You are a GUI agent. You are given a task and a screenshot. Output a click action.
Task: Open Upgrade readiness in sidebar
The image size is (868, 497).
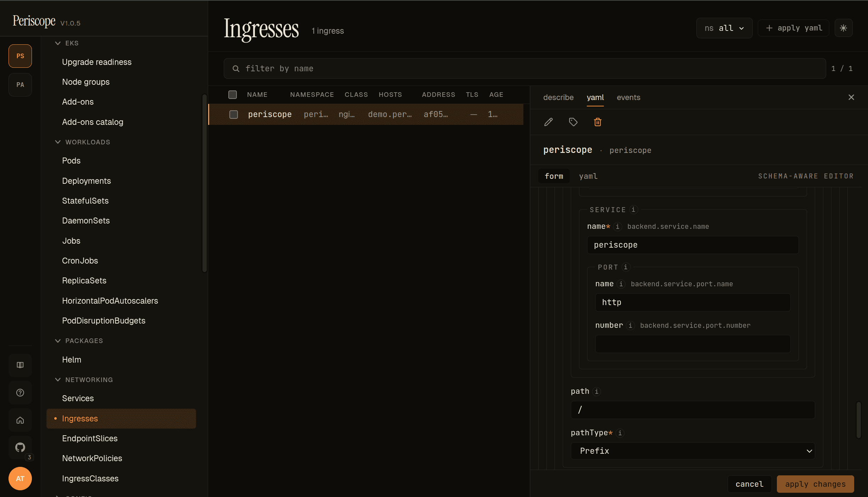tap(97, 62)
